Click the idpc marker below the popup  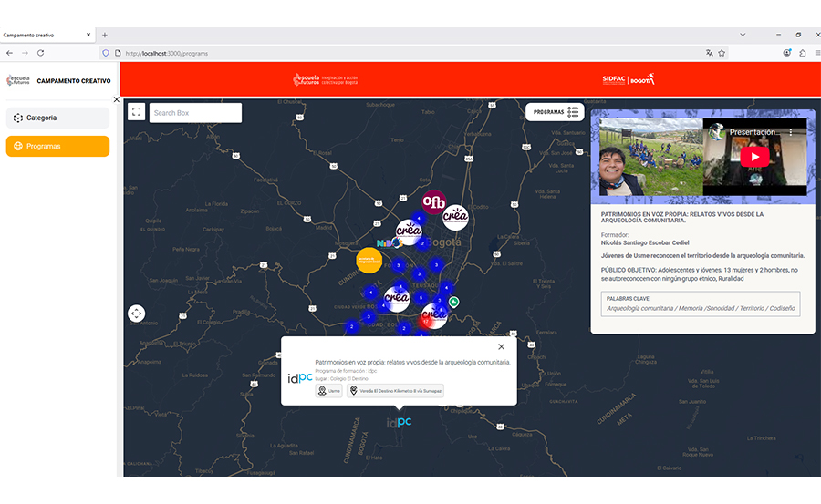[399, 422]
